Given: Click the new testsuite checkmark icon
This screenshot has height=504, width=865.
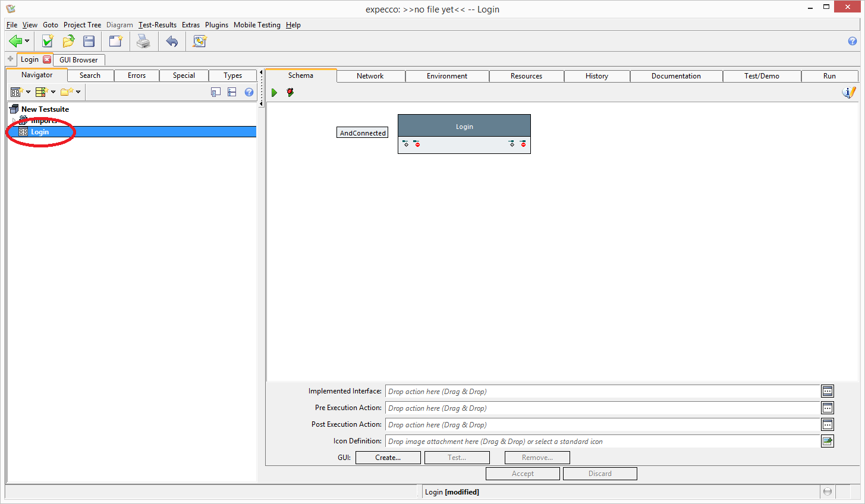Looking at the screenshot, I should pyautogui.click(x=48, y=41).
